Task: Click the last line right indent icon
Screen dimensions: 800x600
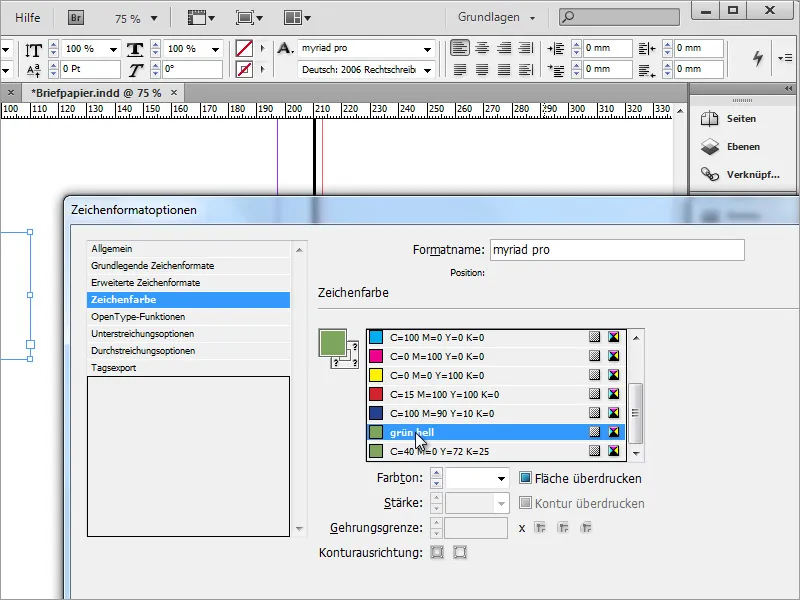Action: click(647, 70)
